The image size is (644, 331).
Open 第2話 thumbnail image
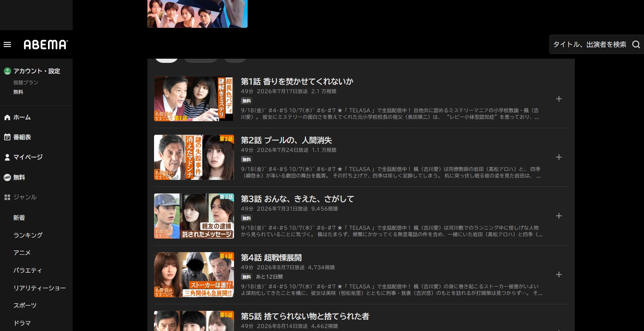tap(194, 157)
